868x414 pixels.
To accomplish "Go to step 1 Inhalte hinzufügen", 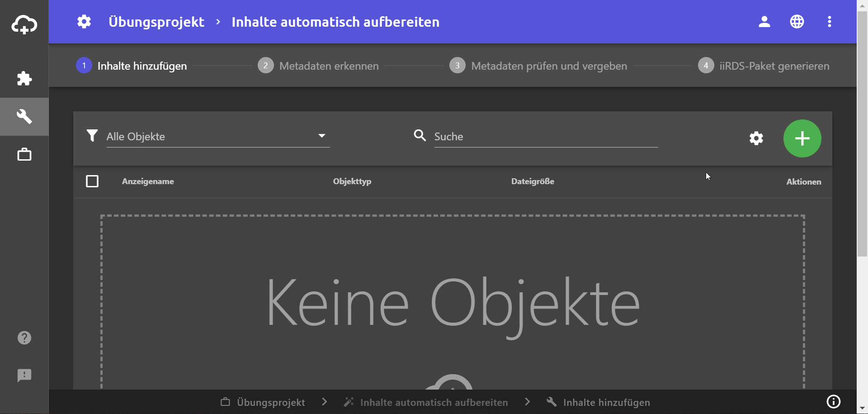I will [132, 66].
